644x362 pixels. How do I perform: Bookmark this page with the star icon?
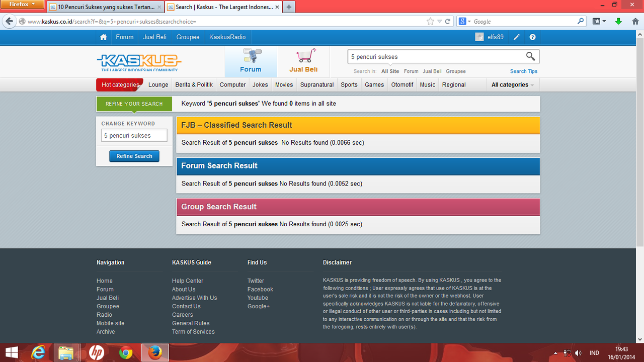click(x=430, y=22)
